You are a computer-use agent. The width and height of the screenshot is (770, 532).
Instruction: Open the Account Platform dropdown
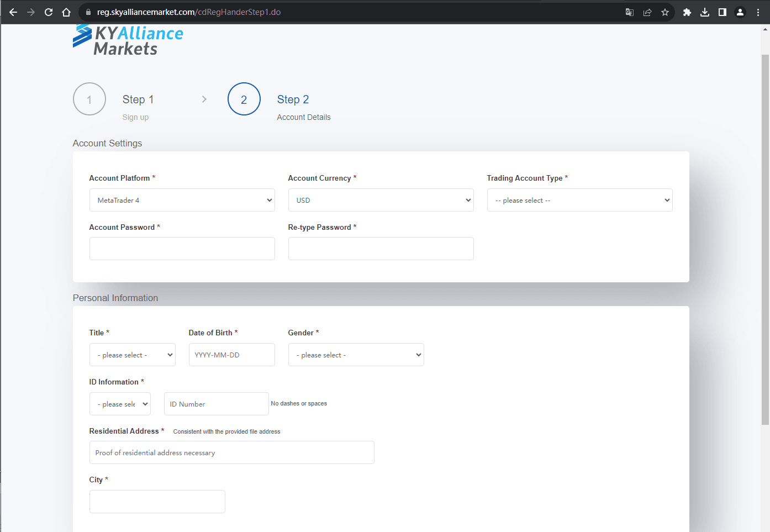click(x=182, y=200)
